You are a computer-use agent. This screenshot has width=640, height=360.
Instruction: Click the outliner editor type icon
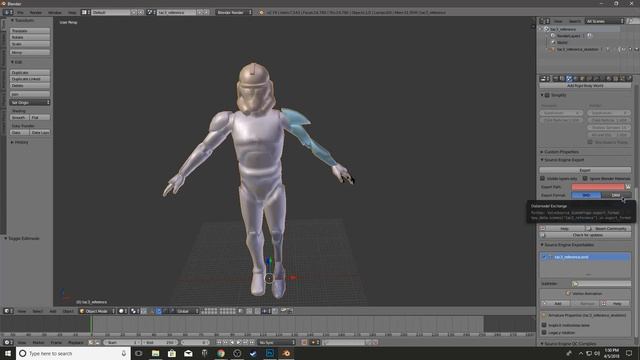(x=544, y=21)
